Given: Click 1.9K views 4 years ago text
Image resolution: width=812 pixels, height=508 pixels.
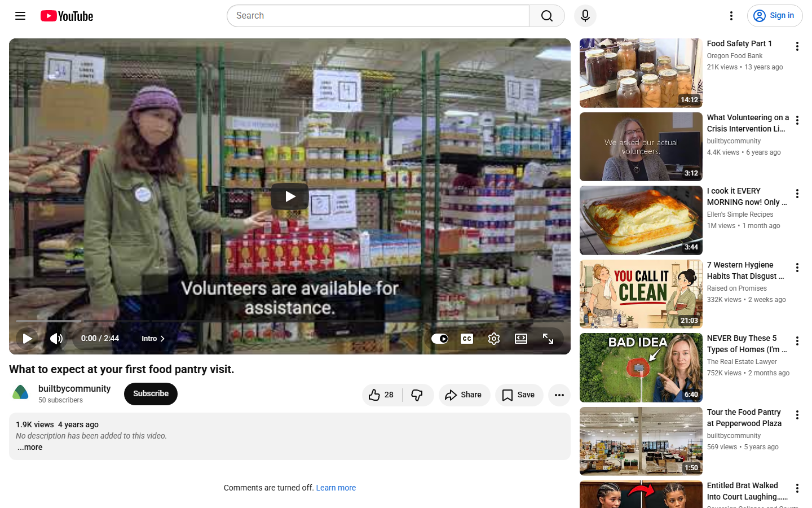Looking at the screenshot, I should coord(57,424).
